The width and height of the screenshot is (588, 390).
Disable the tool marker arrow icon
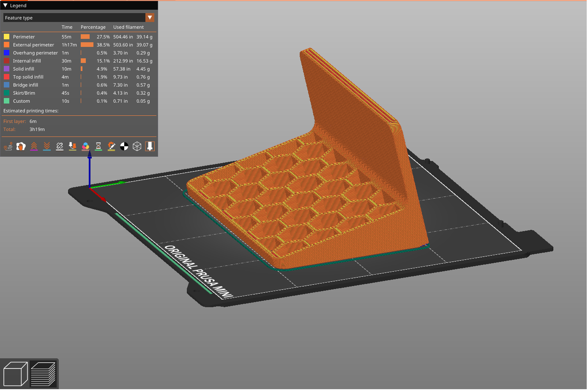tap(150, 147)
